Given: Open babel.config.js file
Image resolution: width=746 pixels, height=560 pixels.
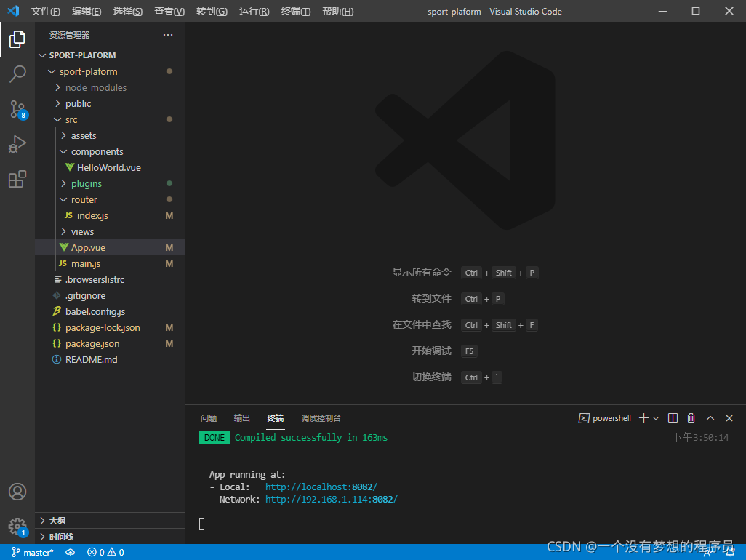Looking at the screenshot, I should tap(109, 312).
